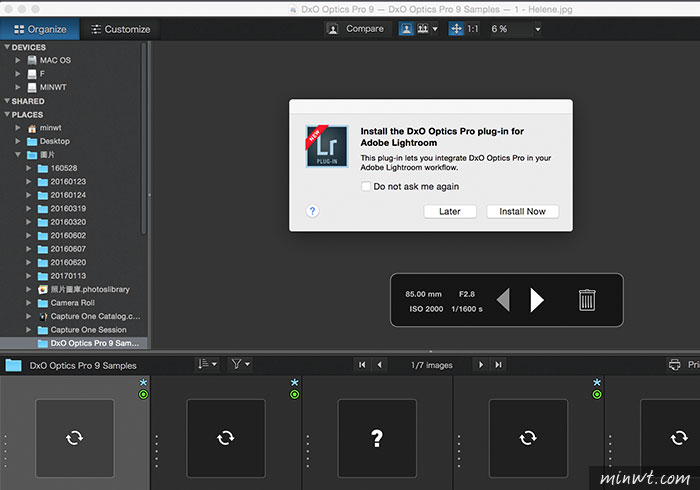
Task: Select Capture One Session folder
Action: click(x=88, y=330)
